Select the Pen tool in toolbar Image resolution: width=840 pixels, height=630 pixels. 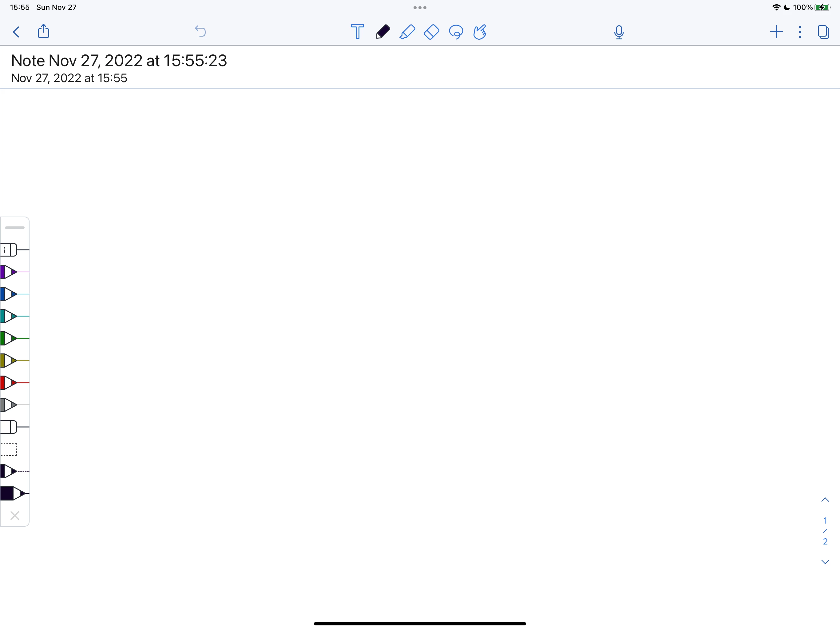[x=382, y=32]
